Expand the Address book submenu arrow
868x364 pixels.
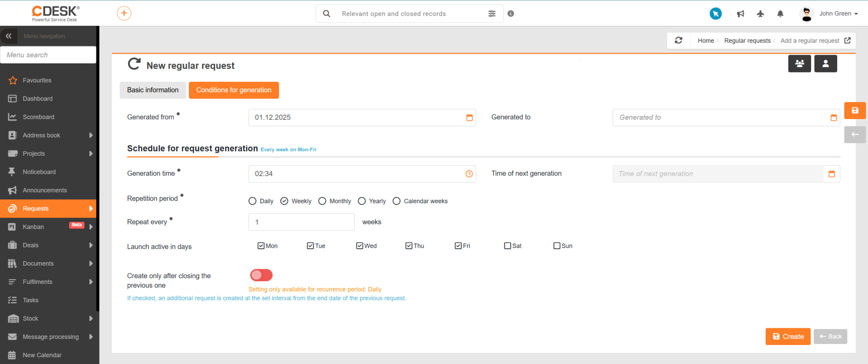point(91,135)
